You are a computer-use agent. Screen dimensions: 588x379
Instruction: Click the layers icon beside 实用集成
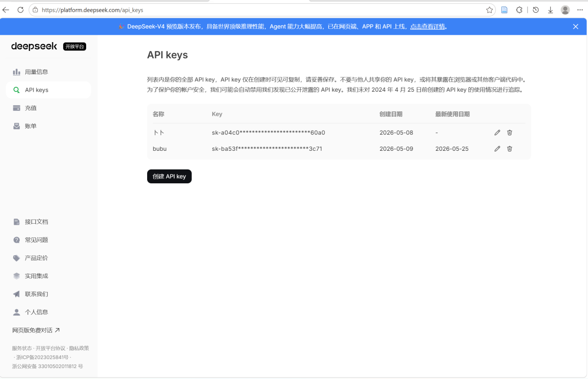[16, 276]
